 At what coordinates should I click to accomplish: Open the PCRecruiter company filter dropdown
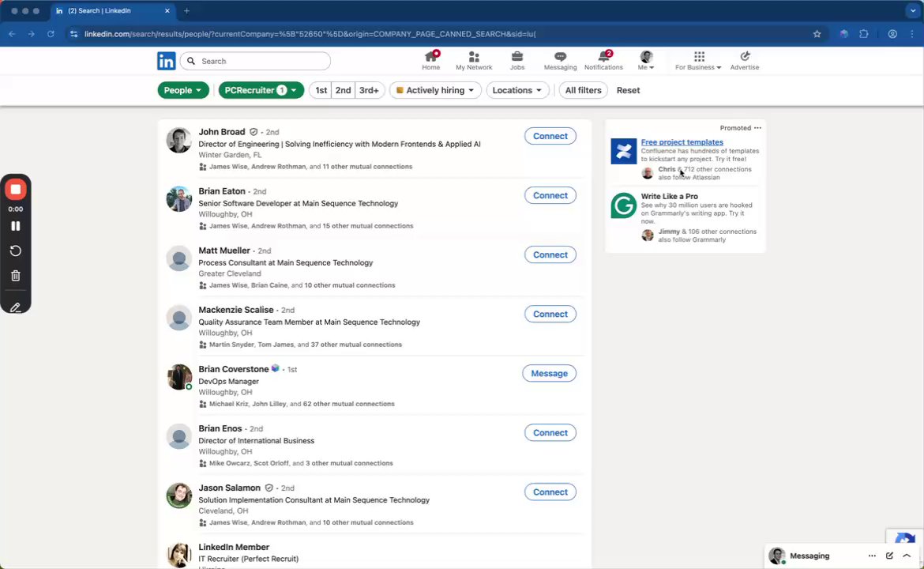point(261,90)
